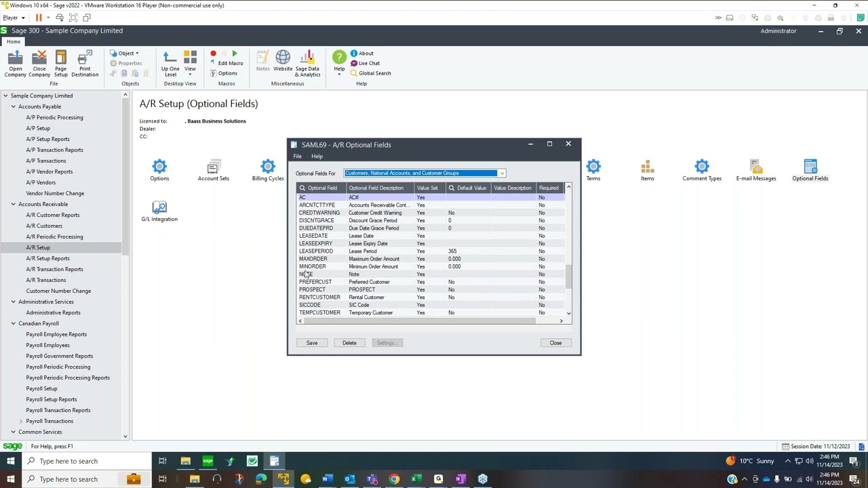Open the Account Sets icon

(214, 170)
